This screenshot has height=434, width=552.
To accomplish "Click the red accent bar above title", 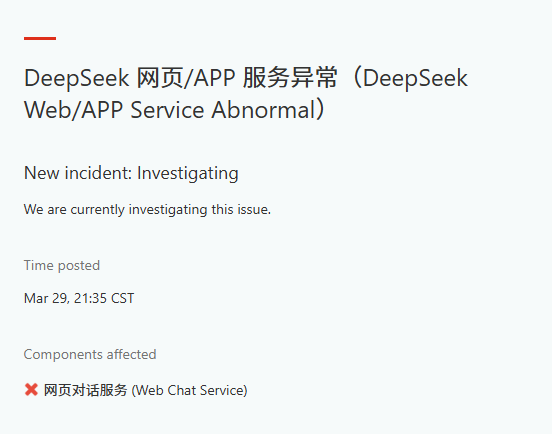I will (40, 38).
